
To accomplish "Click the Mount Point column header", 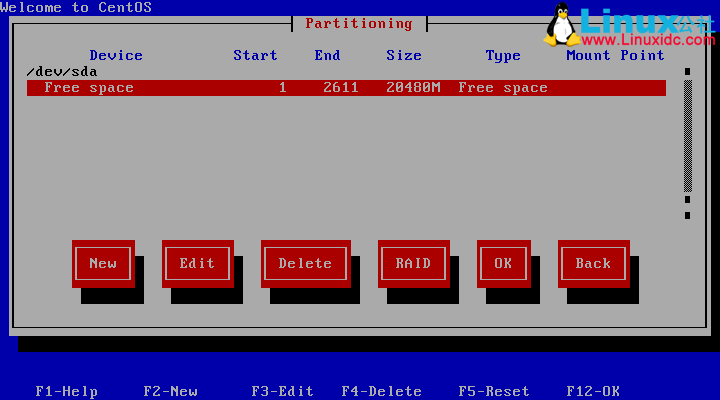I will 615,56.
